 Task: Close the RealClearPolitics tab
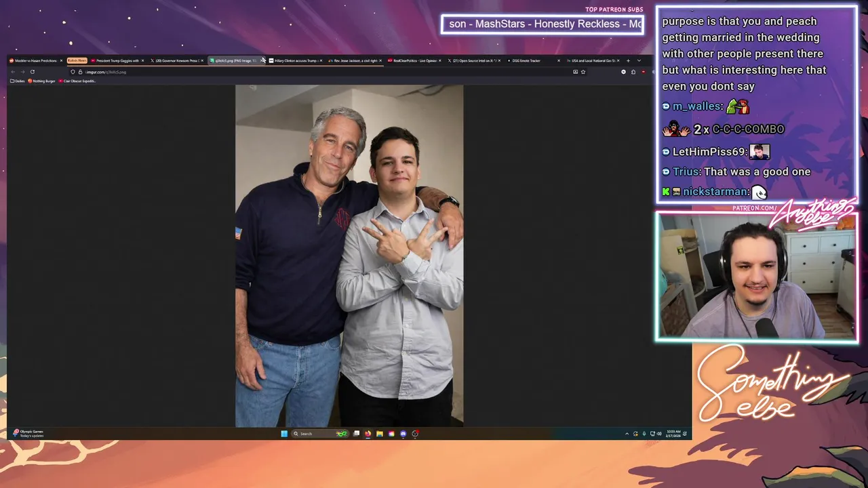click(x=440, y=60)
